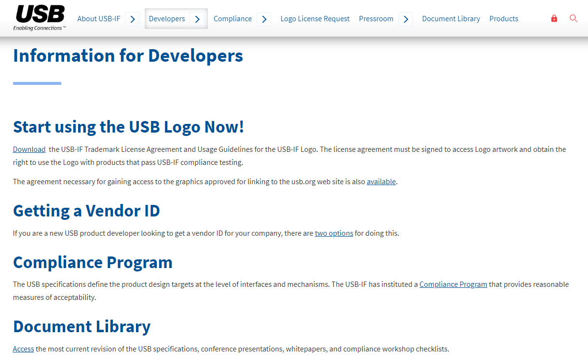Click the 'Information for Developers' page title
Screen dimensions: 588x364
pyautogui.click(x=128, y=55)
